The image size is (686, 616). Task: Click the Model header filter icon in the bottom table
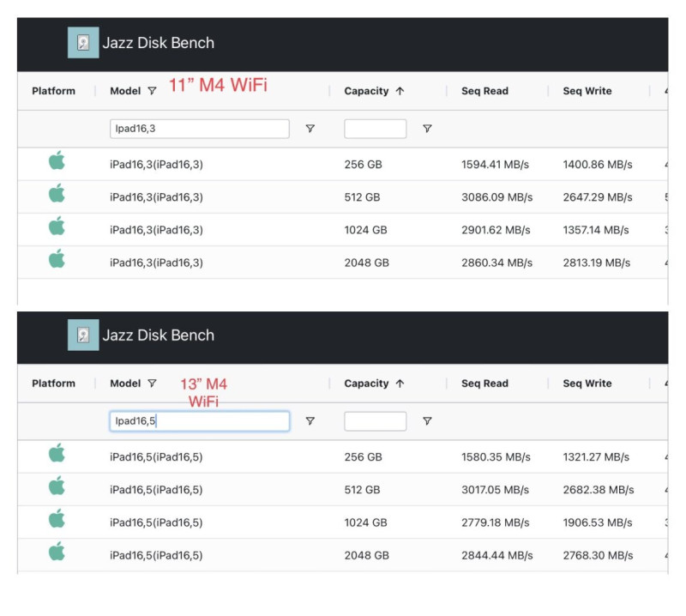coord(152,383)
